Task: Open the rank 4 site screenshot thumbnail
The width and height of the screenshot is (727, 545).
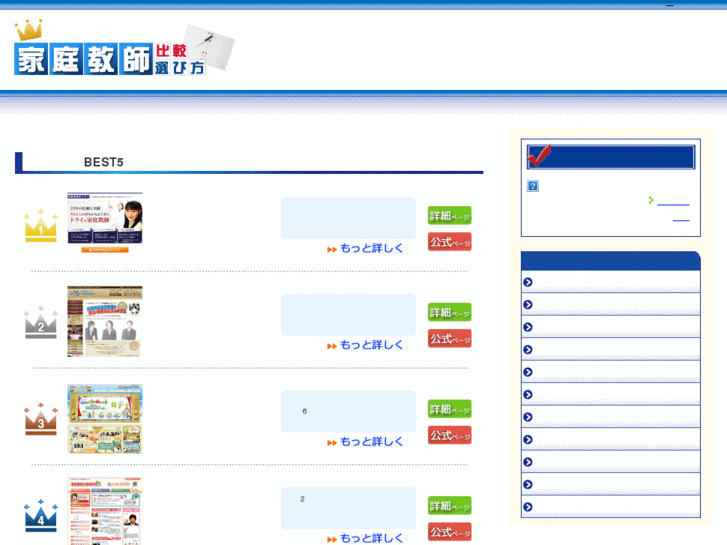Action: (105, 511)
